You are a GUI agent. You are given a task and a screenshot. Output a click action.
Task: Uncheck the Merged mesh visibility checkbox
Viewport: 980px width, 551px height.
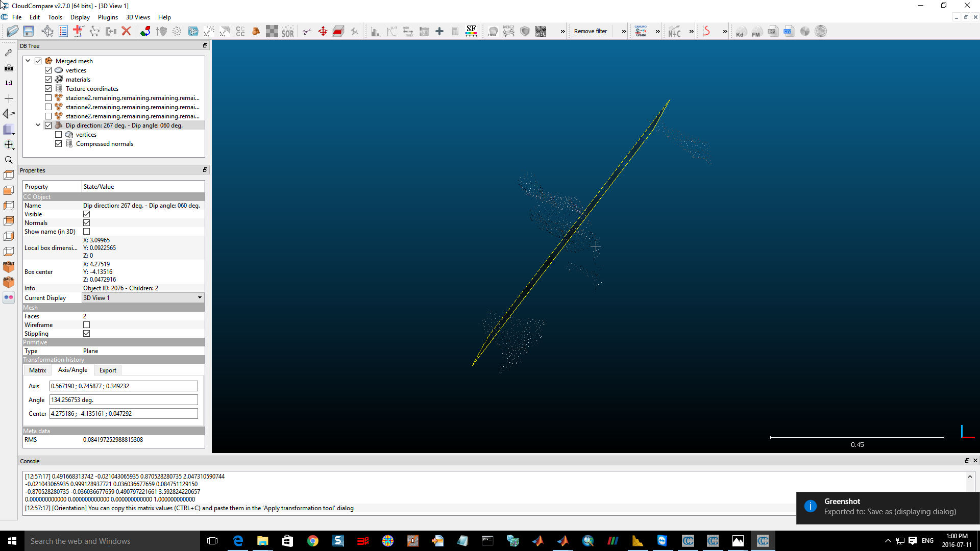(38, 61)
